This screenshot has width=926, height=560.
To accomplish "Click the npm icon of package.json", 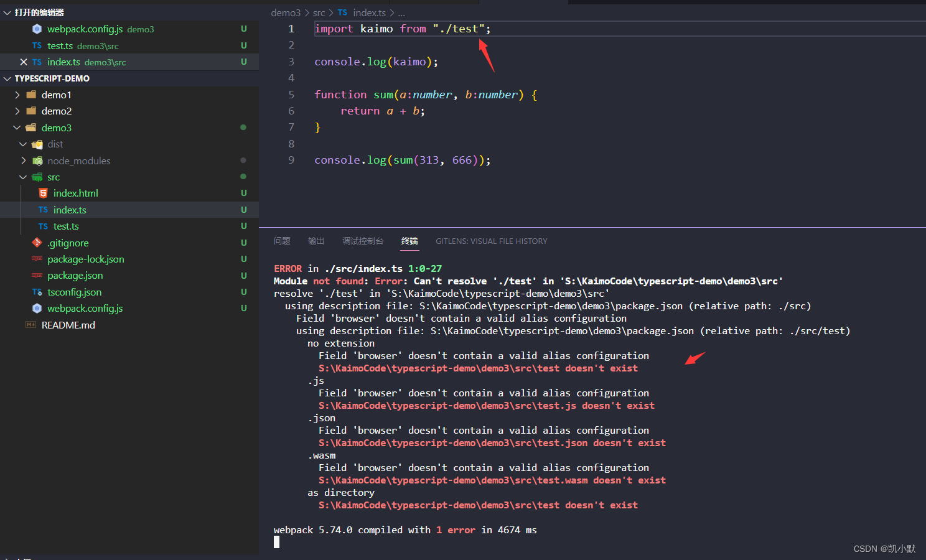I will (37, 275).
